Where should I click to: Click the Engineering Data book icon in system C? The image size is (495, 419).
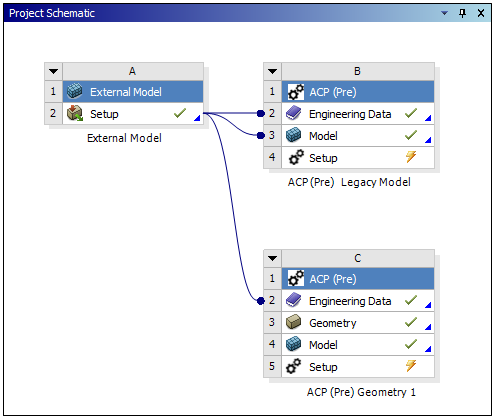[294, 300]
